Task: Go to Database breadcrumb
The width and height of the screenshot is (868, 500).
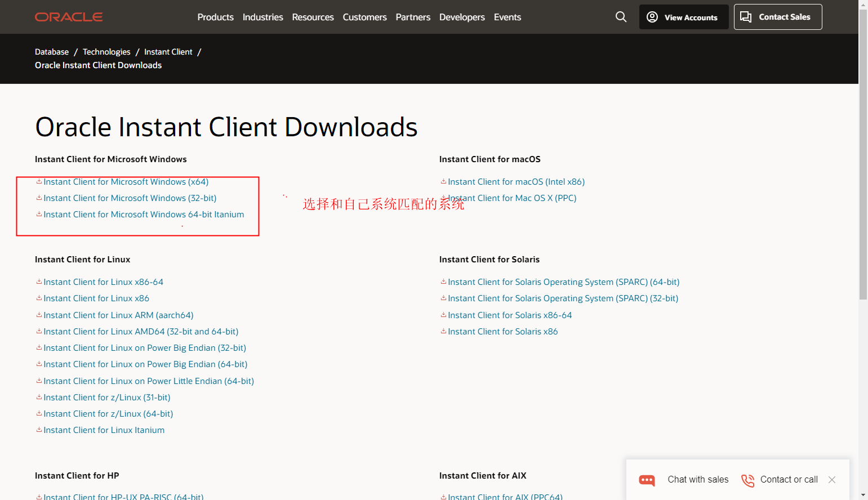Action: (x=52, y=52)
